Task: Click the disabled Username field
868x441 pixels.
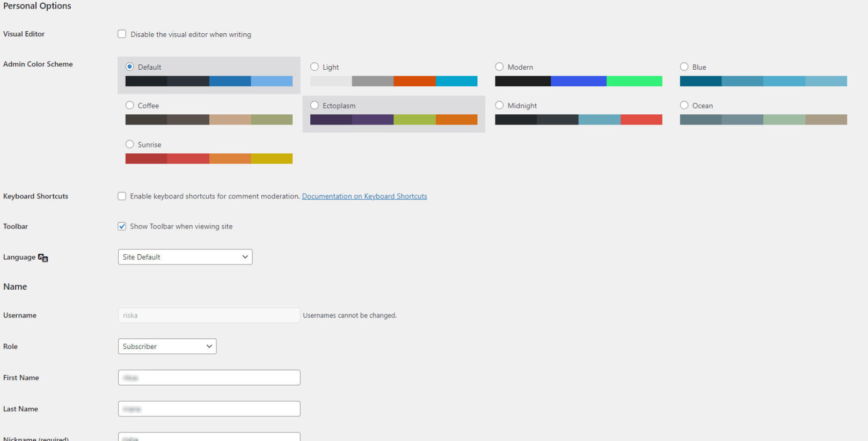Action: click(x=209, y=315)
